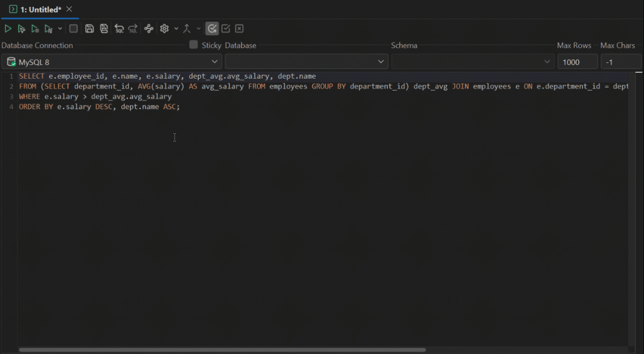
Task: Click the settings gear icon in the toolbar
Action: tap(164, 28)
